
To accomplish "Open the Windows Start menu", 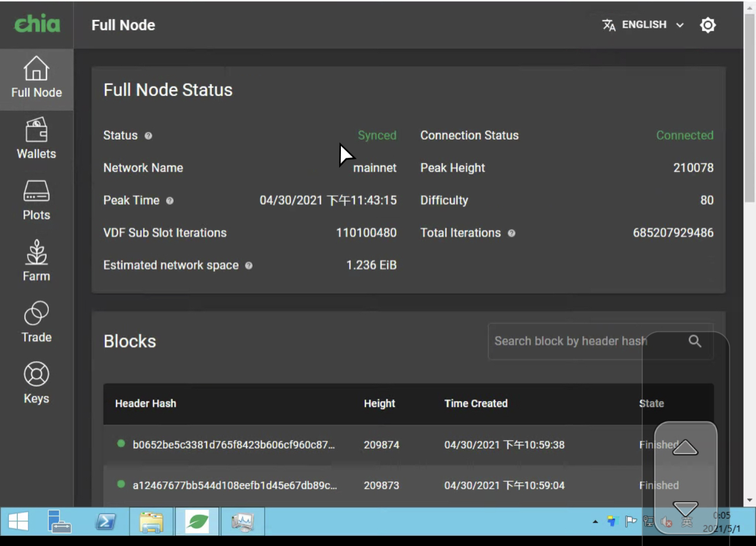I will click(x=18, y=521).
